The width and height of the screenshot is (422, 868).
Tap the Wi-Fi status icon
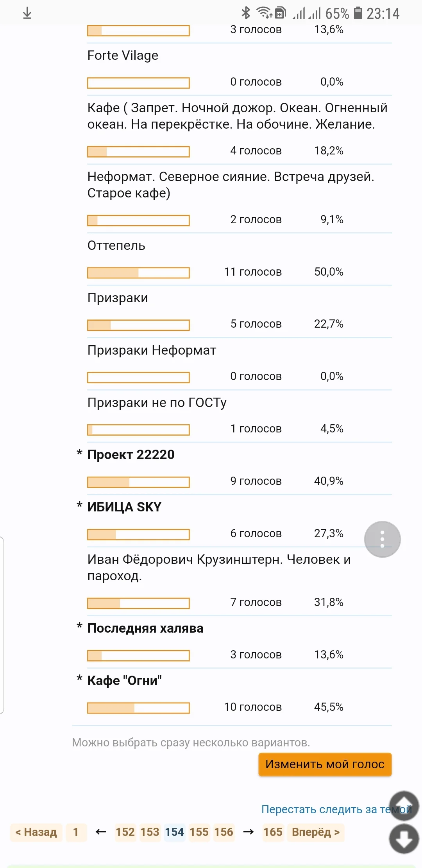pyautogui.click(x=265, y=13)
